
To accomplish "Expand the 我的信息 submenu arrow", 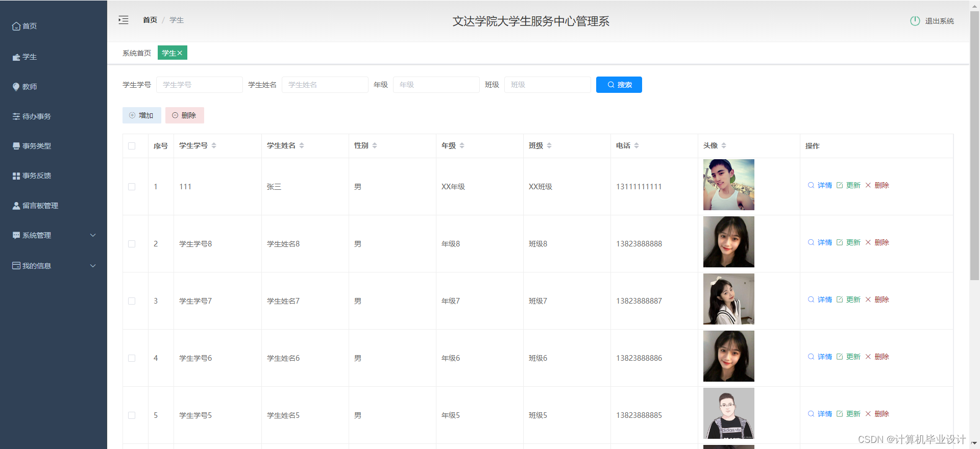I will 93,266.
